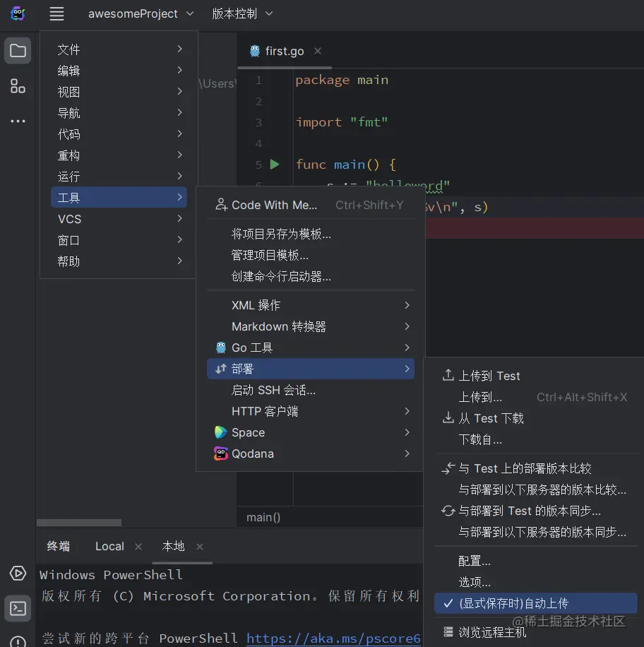Switch to the 本地 terminal tab
The image size is (644, 647).
tap(173, 546)
